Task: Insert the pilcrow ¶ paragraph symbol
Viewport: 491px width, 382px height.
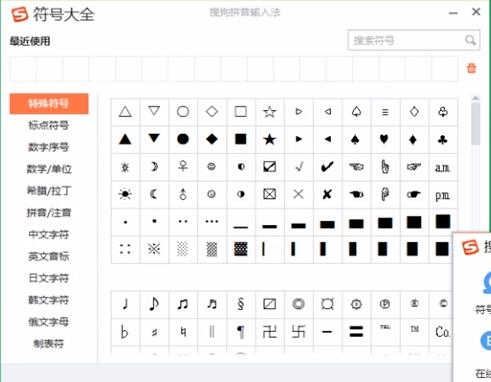Action: (x=241, y=332)
